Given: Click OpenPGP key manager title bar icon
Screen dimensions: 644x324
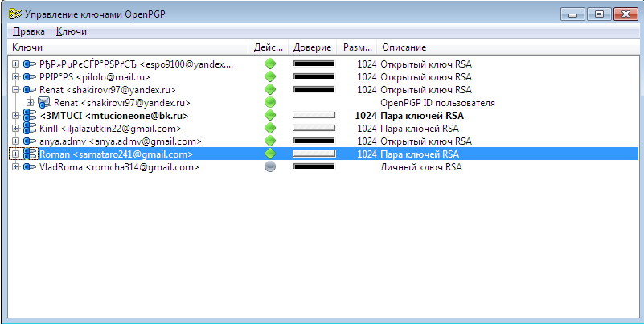Looking at the screenshot, I should (x=15, y=14).
